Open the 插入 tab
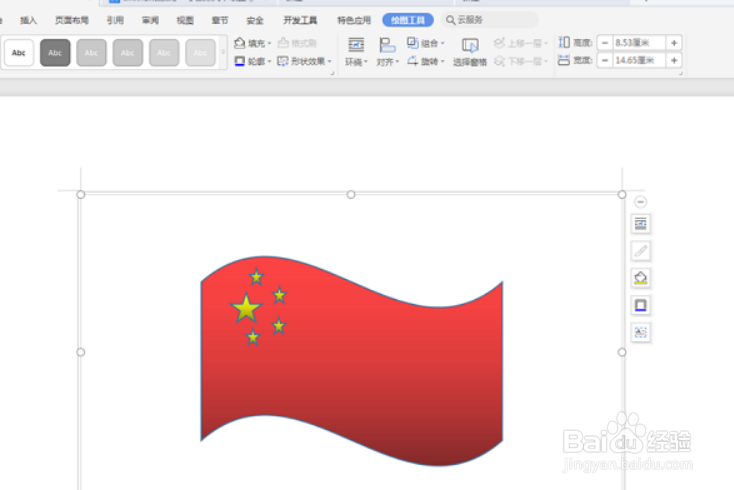This screenshot has width=734, height=490. (x=28, y=20)
